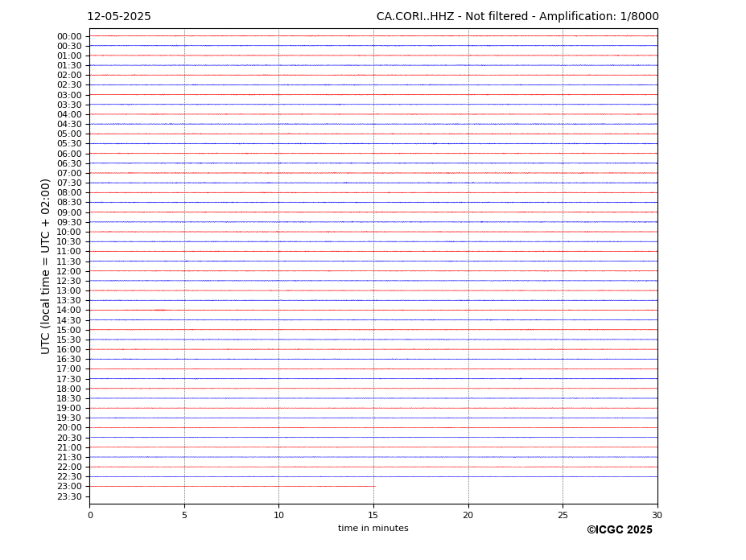The width and height of the screenshot is (746, 560).
Task: Click the date label 12-05-2025
Action: [119, 17]
